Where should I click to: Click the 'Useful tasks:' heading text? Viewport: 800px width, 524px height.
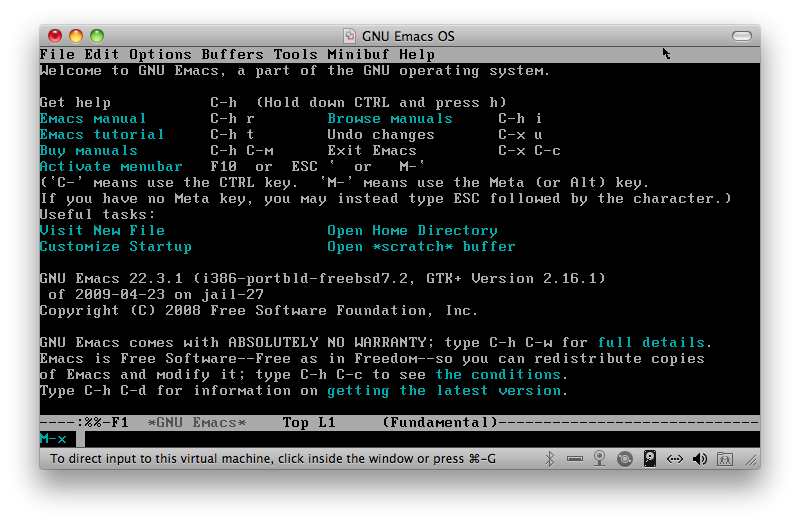[97, 214]
